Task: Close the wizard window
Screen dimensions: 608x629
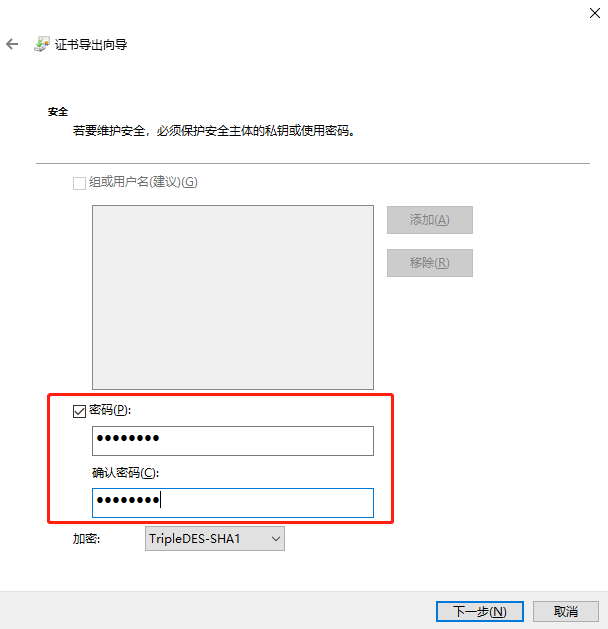Action: click(x=595, y=13)
